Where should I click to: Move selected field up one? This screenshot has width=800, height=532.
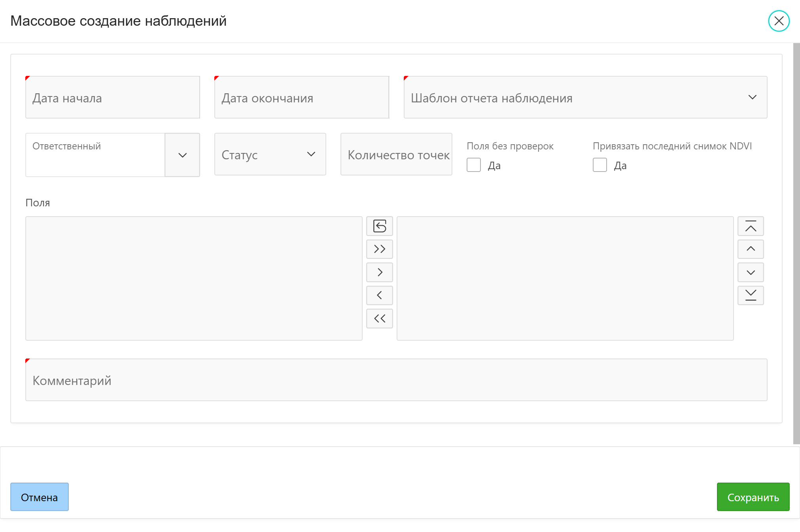[750, 249]
